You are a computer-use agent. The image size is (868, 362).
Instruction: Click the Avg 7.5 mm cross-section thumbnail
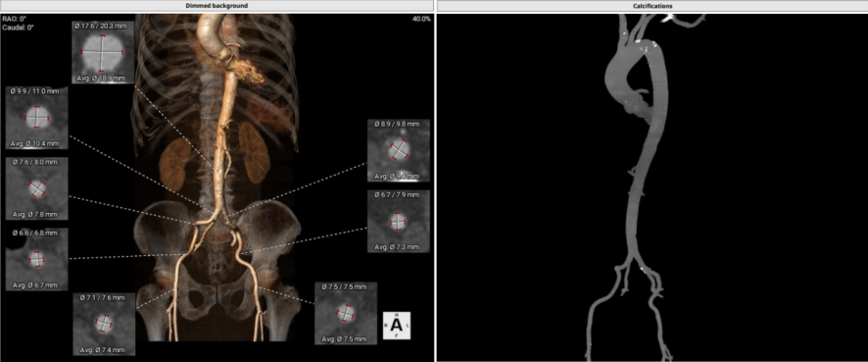click(346, 313)
